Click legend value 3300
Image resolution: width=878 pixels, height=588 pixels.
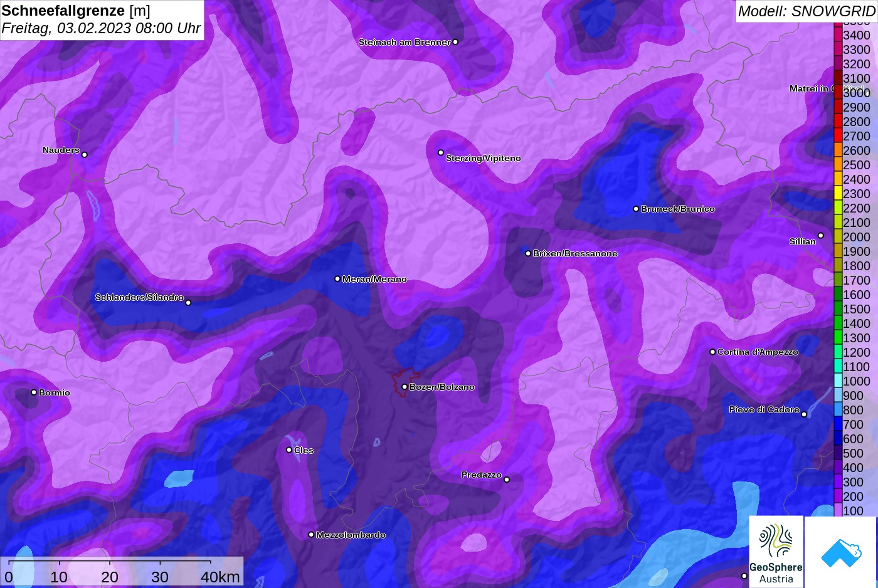[857, 50]
